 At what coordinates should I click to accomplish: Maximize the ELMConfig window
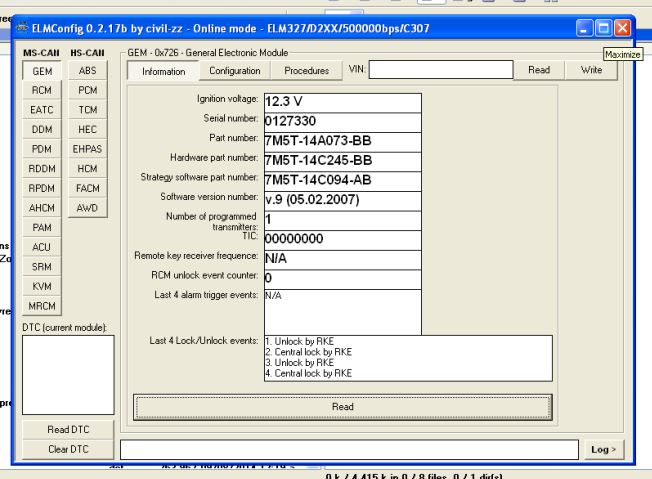point(603,28)
